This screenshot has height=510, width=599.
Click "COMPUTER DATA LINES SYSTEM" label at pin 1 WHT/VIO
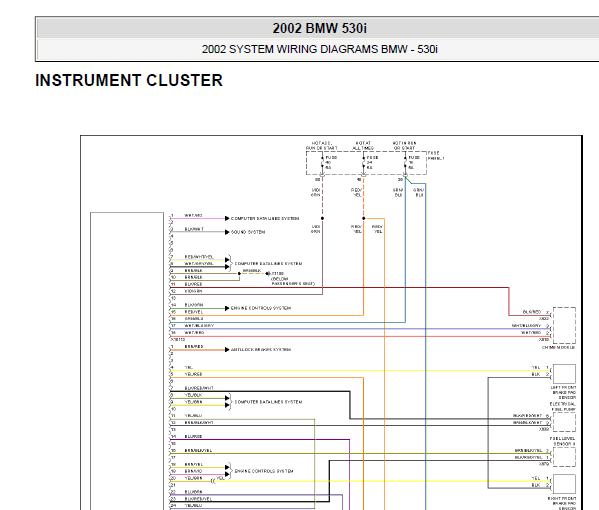(265, 219)
